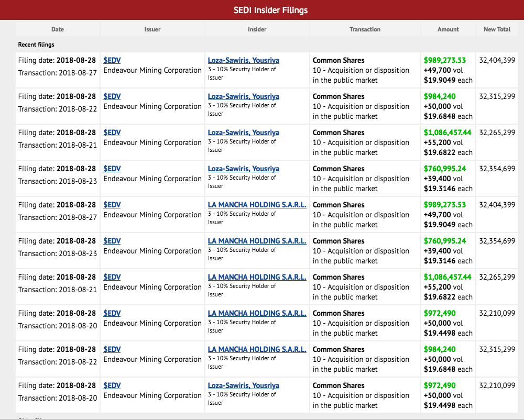Select $972,490 amount in La Mancha row
This screenshot has height=420, width=524.
click(440, 313)
